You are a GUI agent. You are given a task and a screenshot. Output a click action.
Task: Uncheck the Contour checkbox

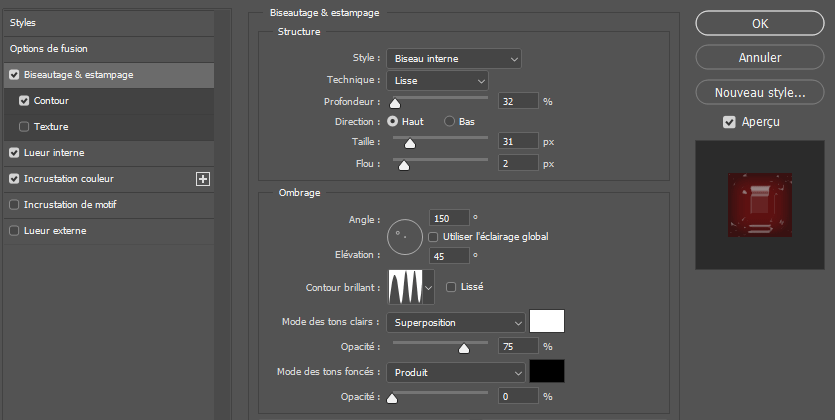[x=25, y=101]
